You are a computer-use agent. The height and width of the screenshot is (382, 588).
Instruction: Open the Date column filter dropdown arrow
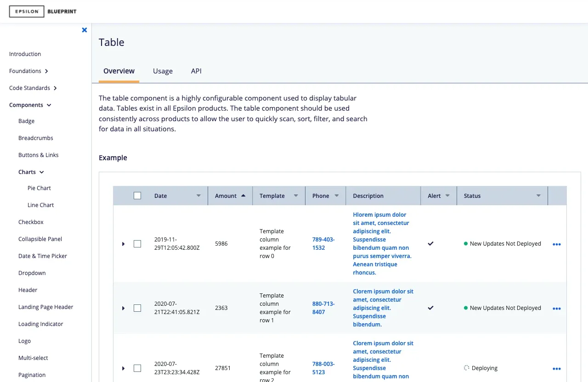click(x=198, y=196)
